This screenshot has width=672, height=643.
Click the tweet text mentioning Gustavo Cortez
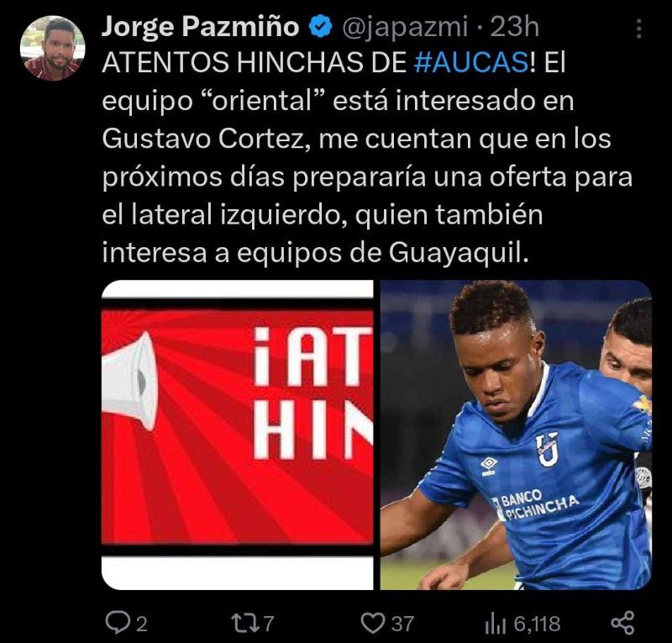click(367, 157)
